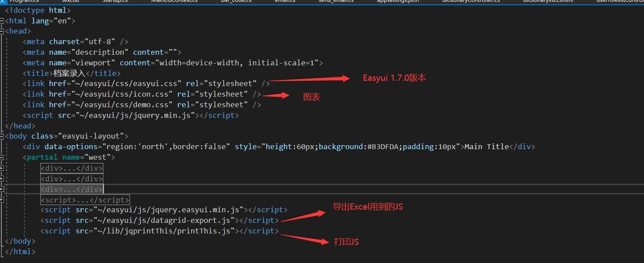Screen dimensions: 644x263
Task: Click the first collapsed <div>...</div> placeholder
Action: coord(72,168)
